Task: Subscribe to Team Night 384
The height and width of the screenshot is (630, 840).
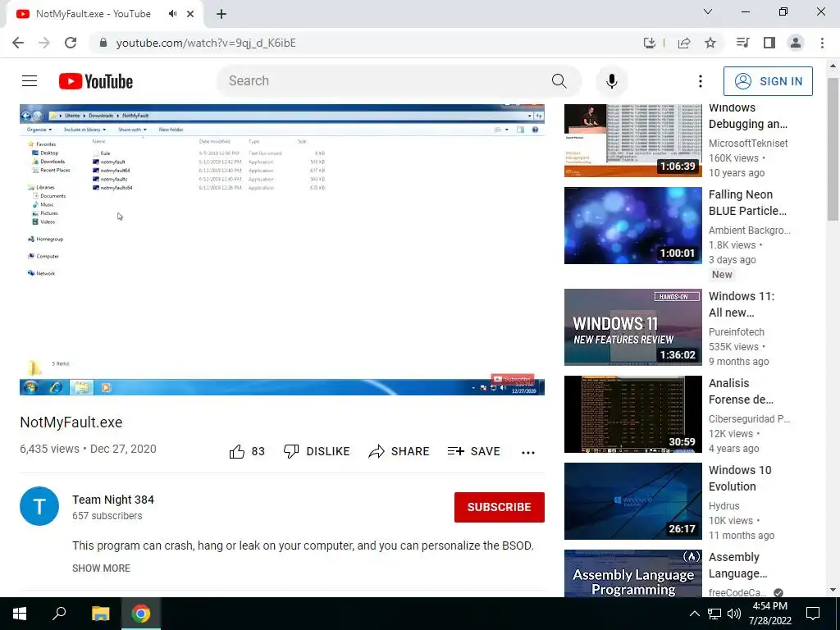Action: (499, 507)
